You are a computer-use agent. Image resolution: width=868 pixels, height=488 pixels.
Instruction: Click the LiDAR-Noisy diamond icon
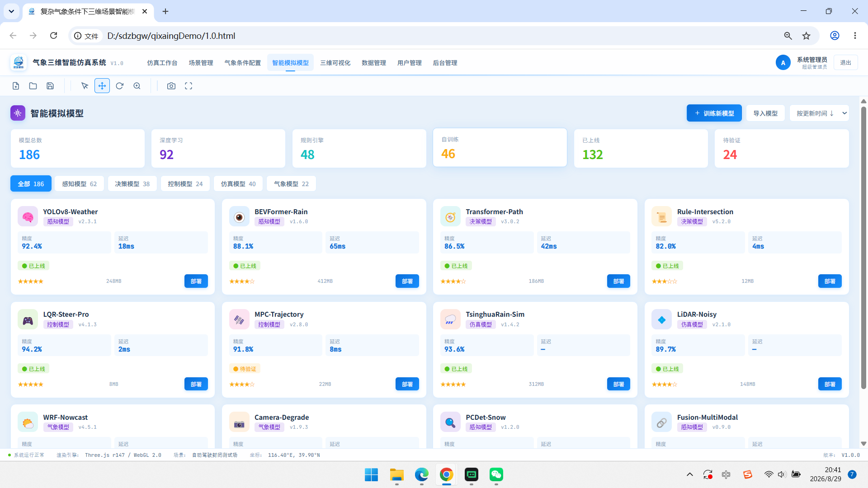[661, 319]
